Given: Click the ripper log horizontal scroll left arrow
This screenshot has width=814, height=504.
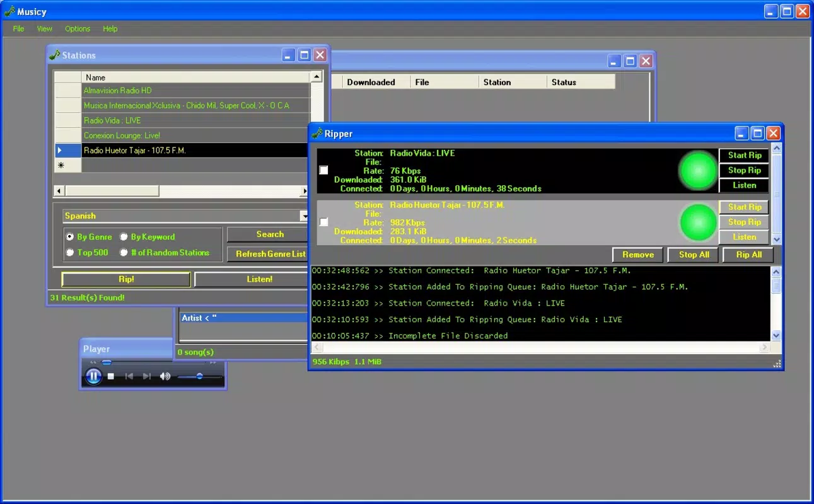Looking at the screenshot, I should pyautogui.click(x=317, y=347).
